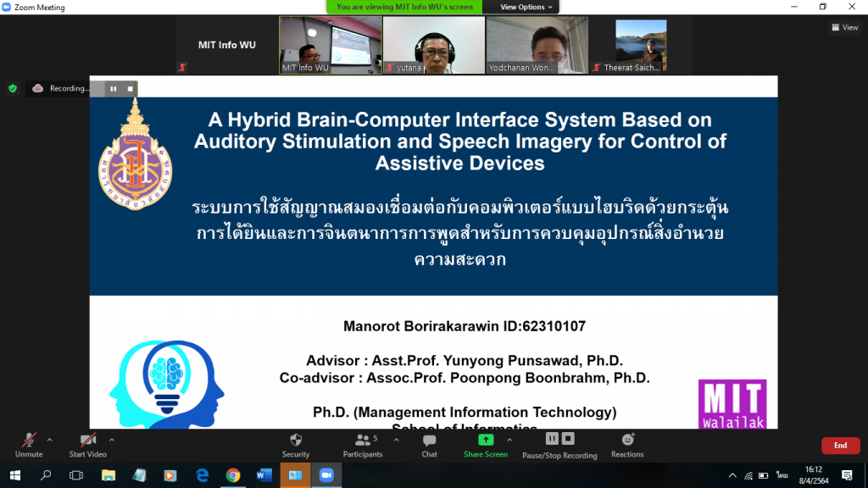
Task: Click the green Share Screen icon
Action: (486, 440)
